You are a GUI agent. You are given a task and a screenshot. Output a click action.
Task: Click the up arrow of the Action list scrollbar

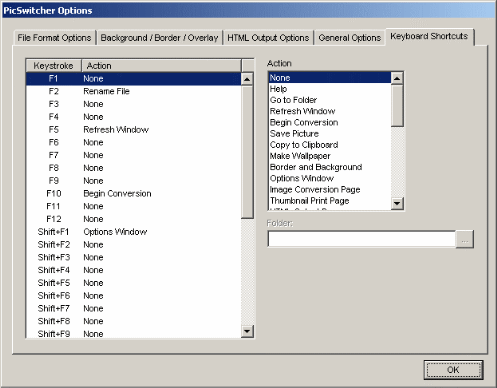coord(397,78)
